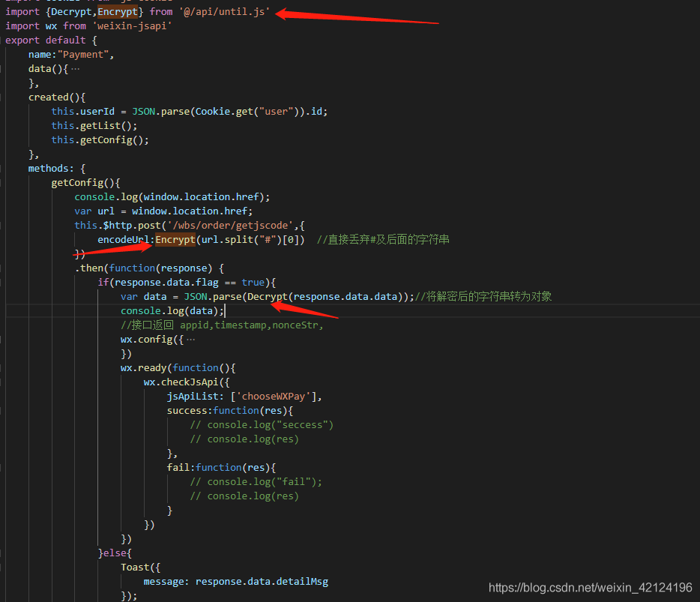Click the 'chooseWXPay' string in jsApiList

click(274, 397)
